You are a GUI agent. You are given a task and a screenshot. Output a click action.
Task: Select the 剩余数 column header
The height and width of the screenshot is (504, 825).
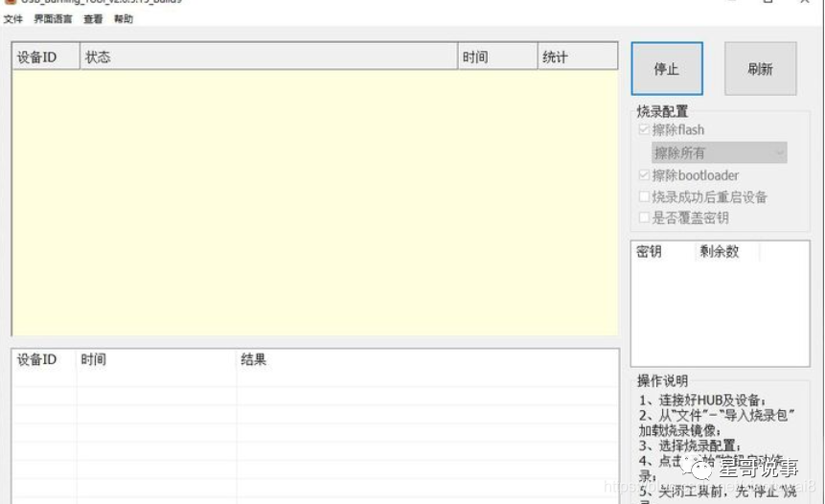pyautogui.click(x=724, y=252)
